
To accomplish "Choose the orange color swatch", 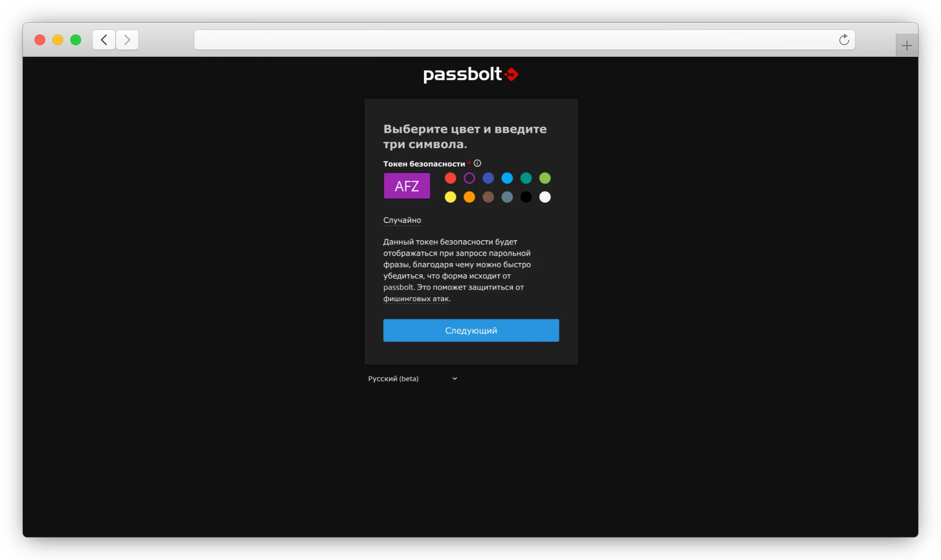I will click(x=469, y=197).
